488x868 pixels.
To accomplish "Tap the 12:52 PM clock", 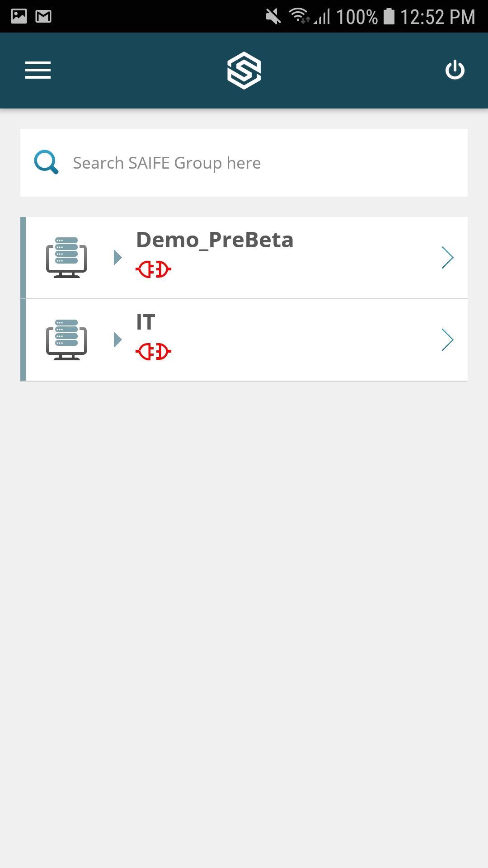I will coord(437,17).
